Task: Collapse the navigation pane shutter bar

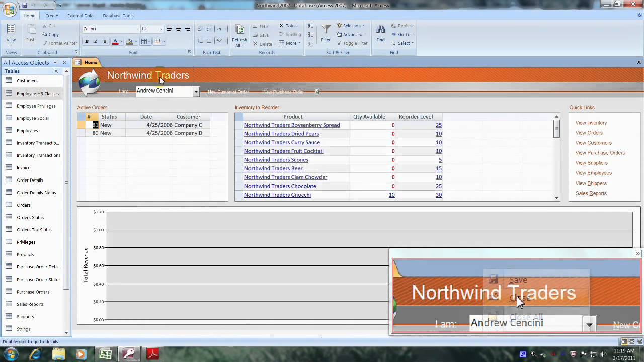Action: pyautogui.click(x=64, y=63)
